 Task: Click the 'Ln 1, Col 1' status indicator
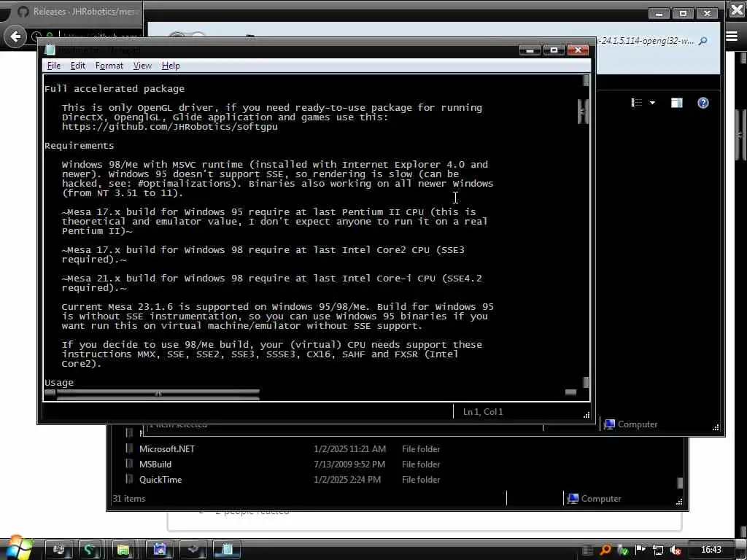pos(483,412)
